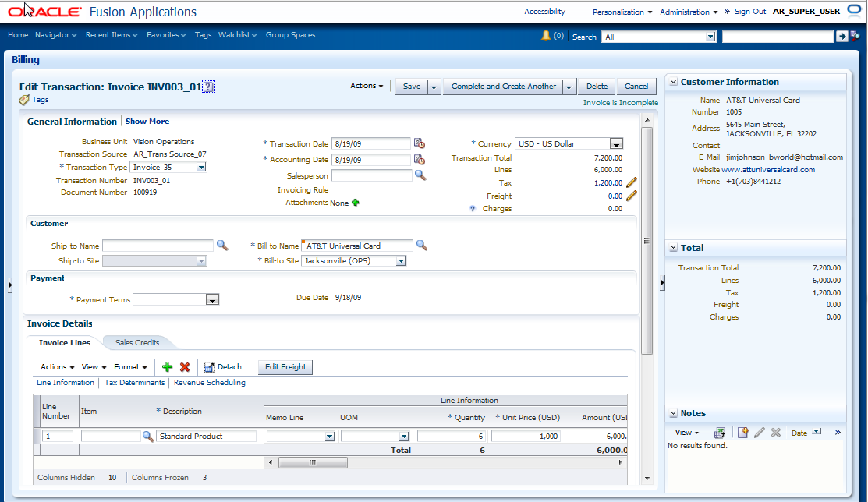Add an attachment with the plus icon
The width and height of the screenshot is (868, 502).
(356, 203)
